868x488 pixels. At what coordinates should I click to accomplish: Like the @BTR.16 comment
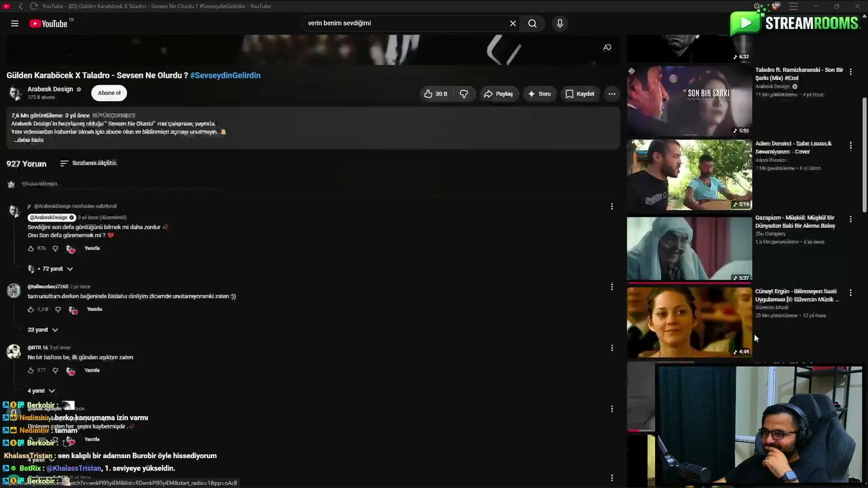(31, 371)
